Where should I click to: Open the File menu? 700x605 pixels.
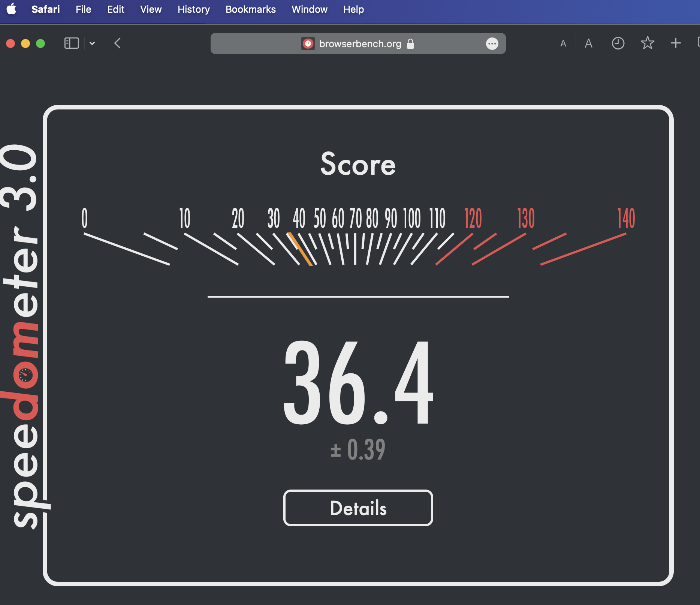(x=83, y=9)
